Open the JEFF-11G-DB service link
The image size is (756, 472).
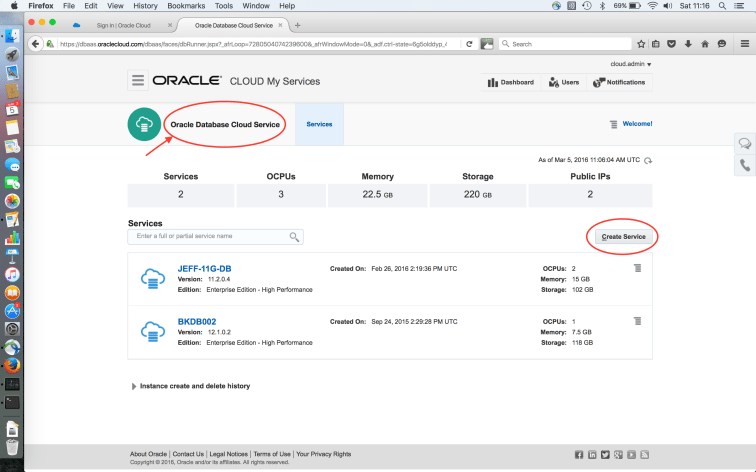pos(204,268)
